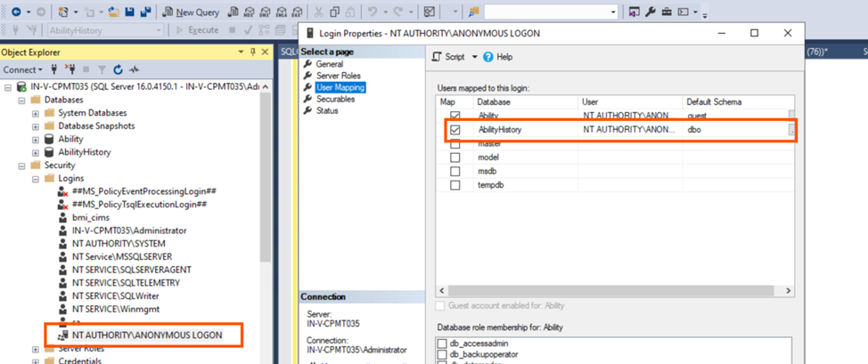
Task: Expand the Ability database node
Action: pos(36,140)
